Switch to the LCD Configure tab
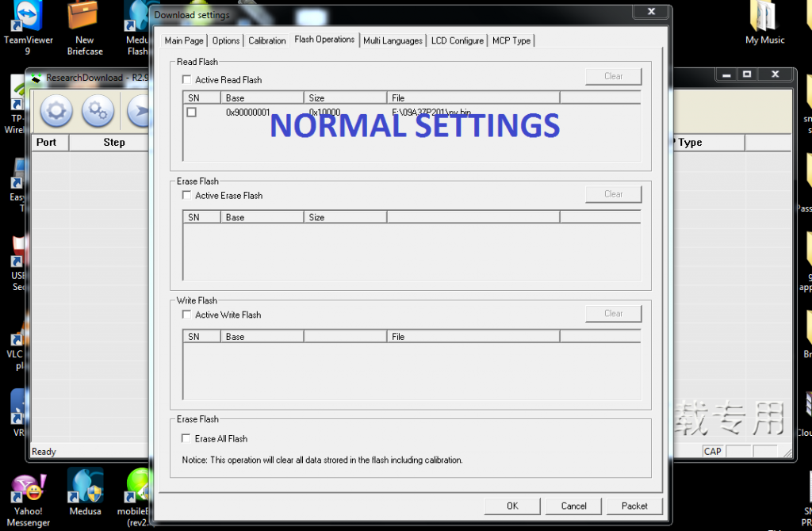The height and width of the screenshot is (531, 812). (457, 41)
